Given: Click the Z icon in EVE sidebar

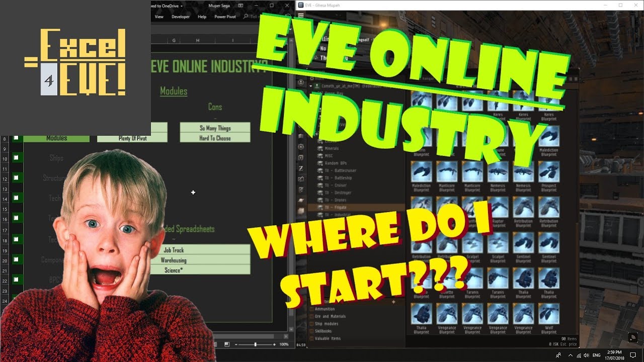Looking at the screenshot, I should pos(301,168).
